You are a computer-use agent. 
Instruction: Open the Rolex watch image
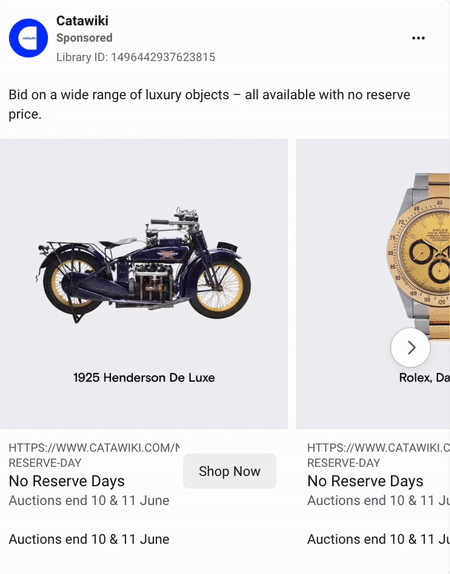418,256
